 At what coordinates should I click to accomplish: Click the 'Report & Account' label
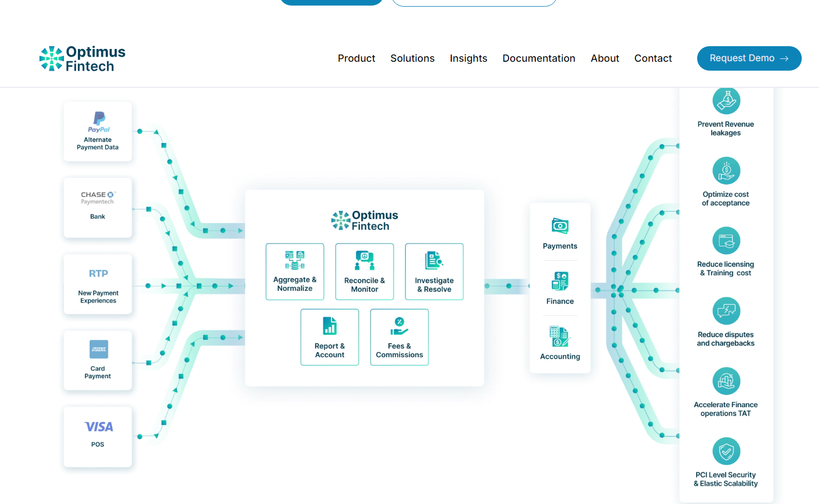(x=330, y=350)
